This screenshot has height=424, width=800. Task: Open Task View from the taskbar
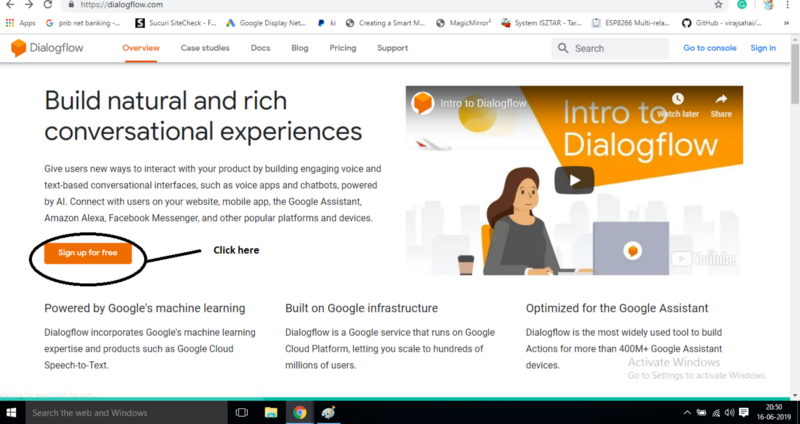pos(242,412)
